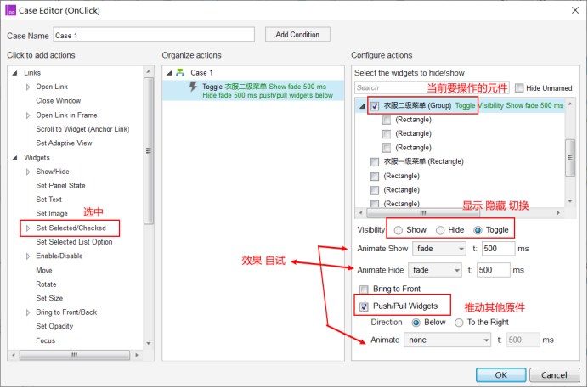
Task: Collapse the Links section
Action: (x=14, y=73)
